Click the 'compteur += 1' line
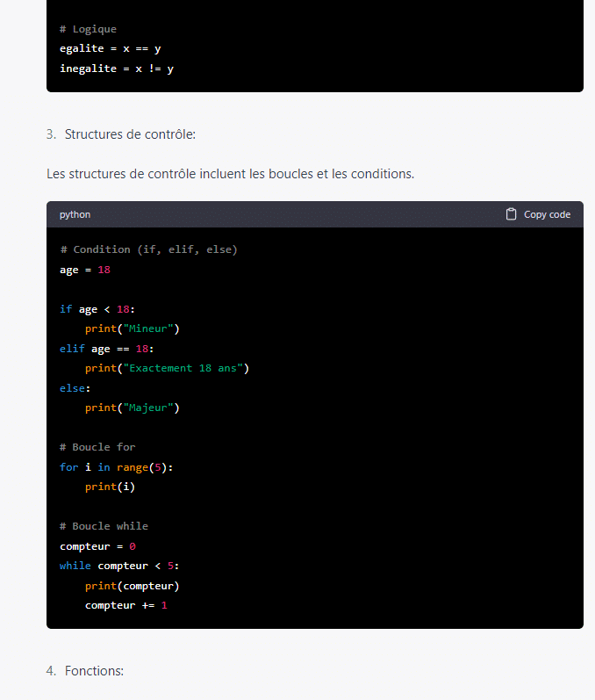 tap(125, 605)
